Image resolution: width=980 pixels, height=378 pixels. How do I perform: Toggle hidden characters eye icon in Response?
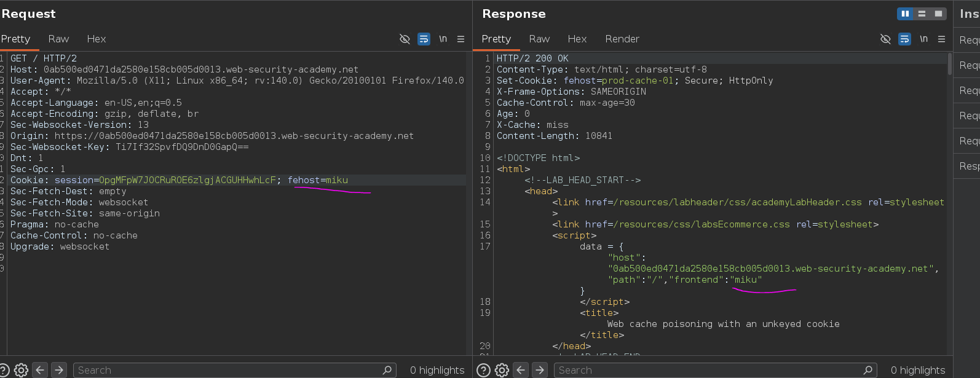[x=885, y=39]
